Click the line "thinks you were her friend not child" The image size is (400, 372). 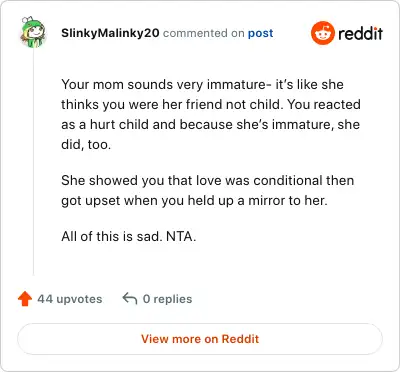211,104
